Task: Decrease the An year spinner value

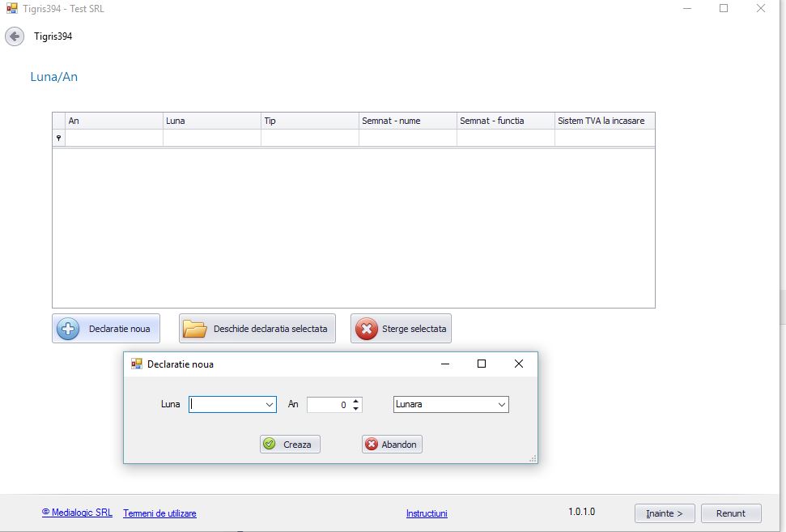Action: [356, 408]
